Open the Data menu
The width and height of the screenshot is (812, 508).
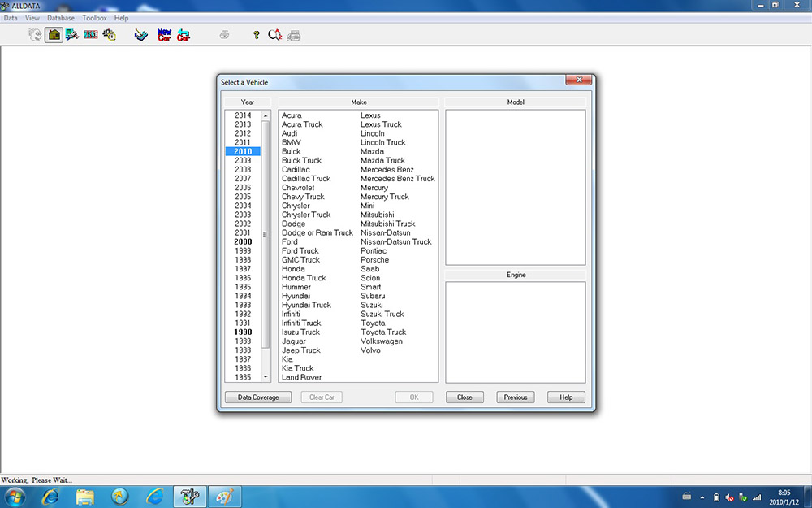pyautogui.click(x=11, y=18)
